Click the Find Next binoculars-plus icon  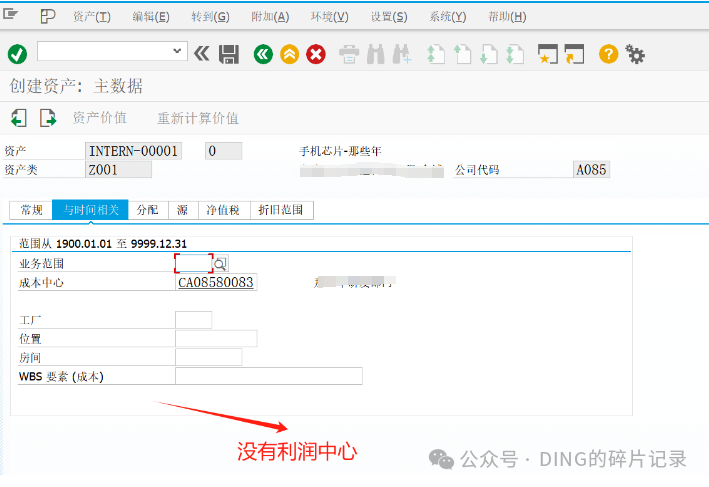coord(402,54)
